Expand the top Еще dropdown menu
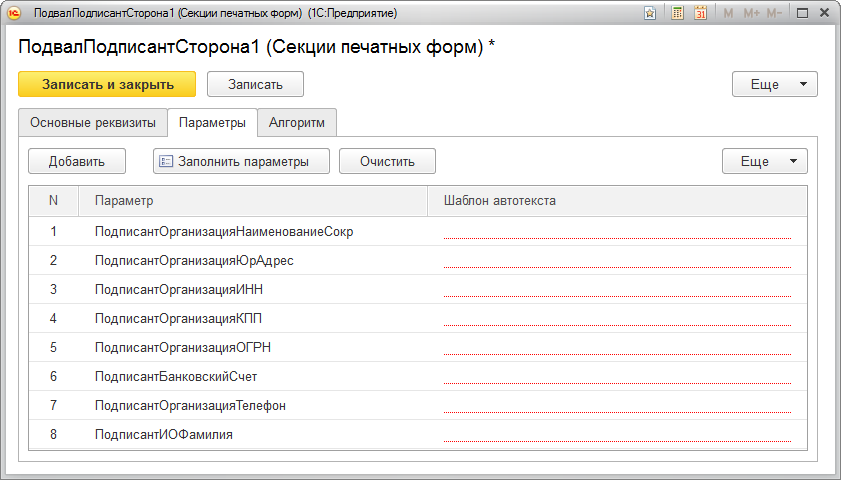The height and width of the screenshot is (480, 841). click(774, 84)
